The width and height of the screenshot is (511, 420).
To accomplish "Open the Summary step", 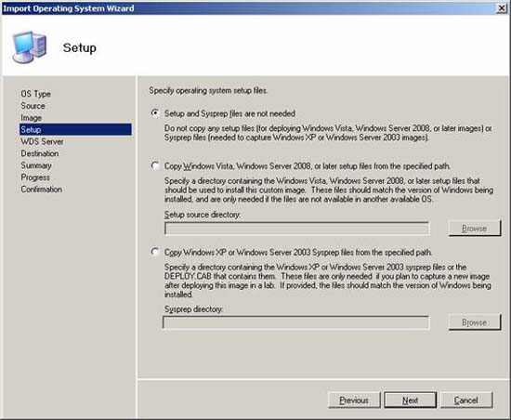I will coord(36,165).
